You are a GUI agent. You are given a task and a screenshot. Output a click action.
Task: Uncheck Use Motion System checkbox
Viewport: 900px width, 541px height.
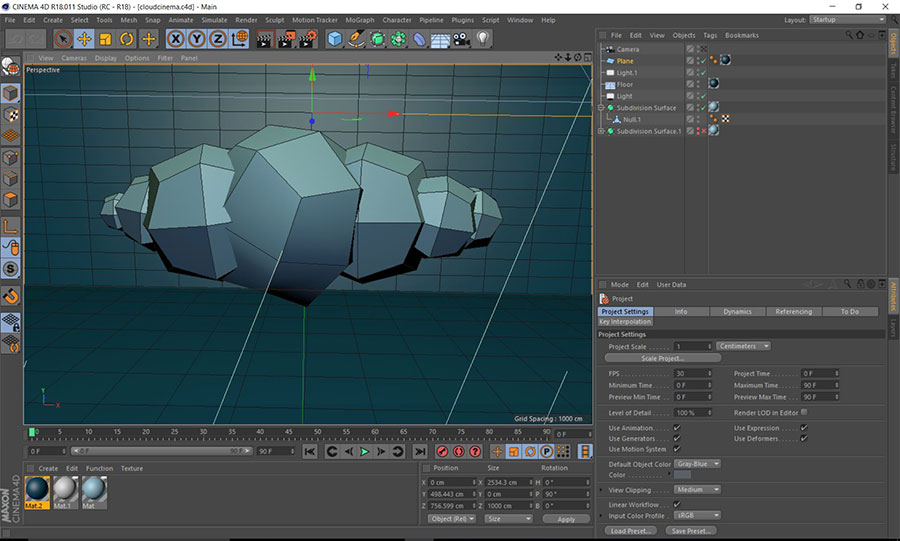(x=677, y=449)
